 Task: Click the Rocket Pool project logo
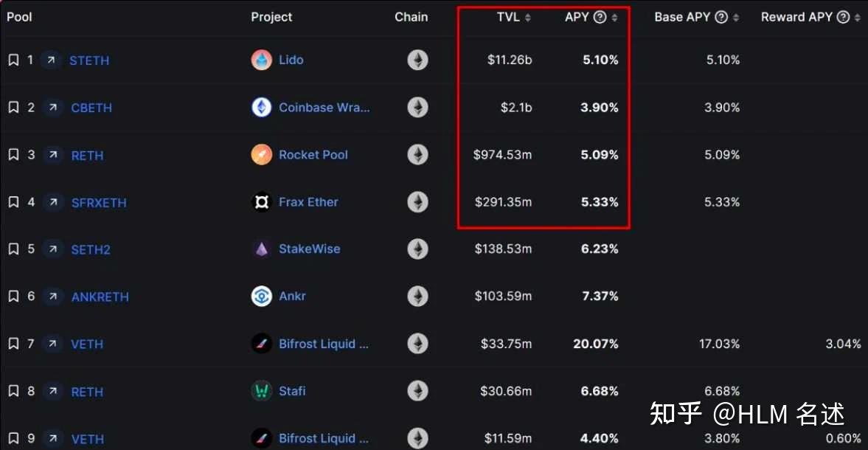[x=262, y=155]
